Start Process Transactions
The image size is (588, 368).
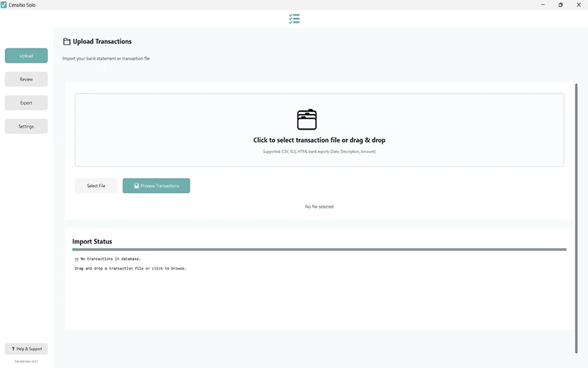coord(157,186)
